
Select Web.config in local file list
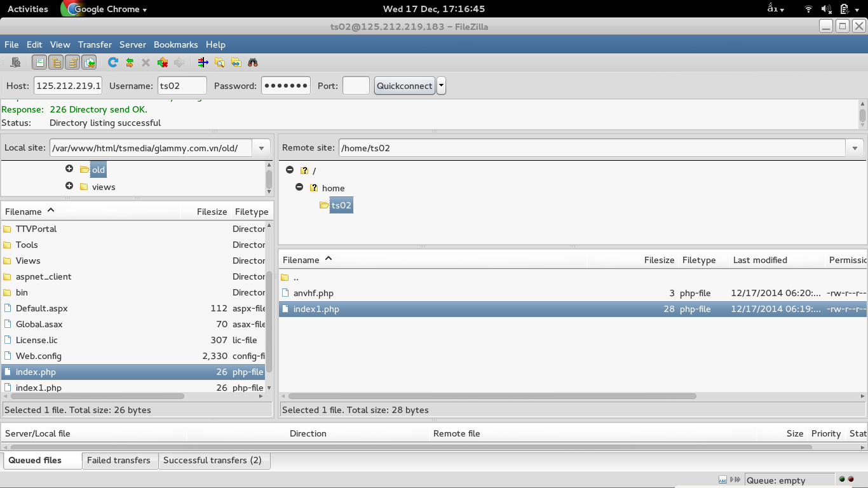(133, 356)
